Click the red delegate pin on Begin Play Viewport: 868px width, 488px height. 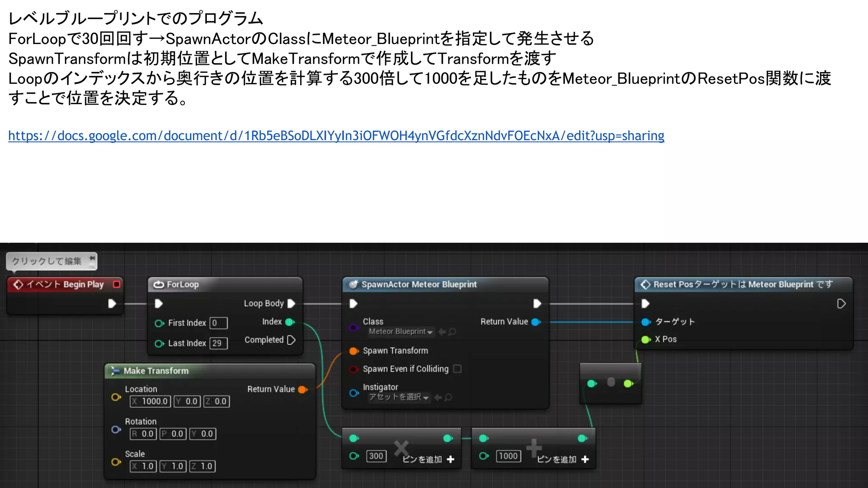tap(117, 284)
